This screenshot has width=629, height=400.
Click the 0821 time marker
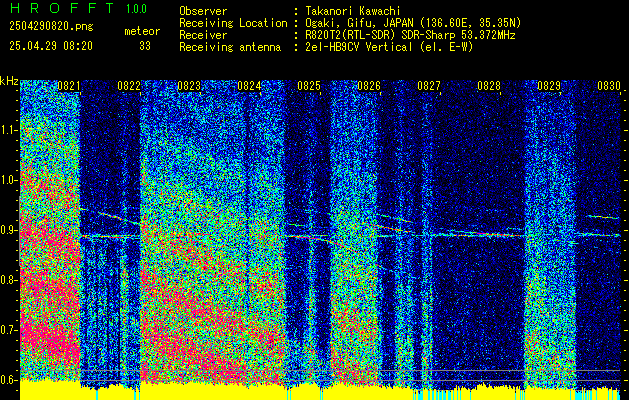pyautogui.click(x=68, y=85)
